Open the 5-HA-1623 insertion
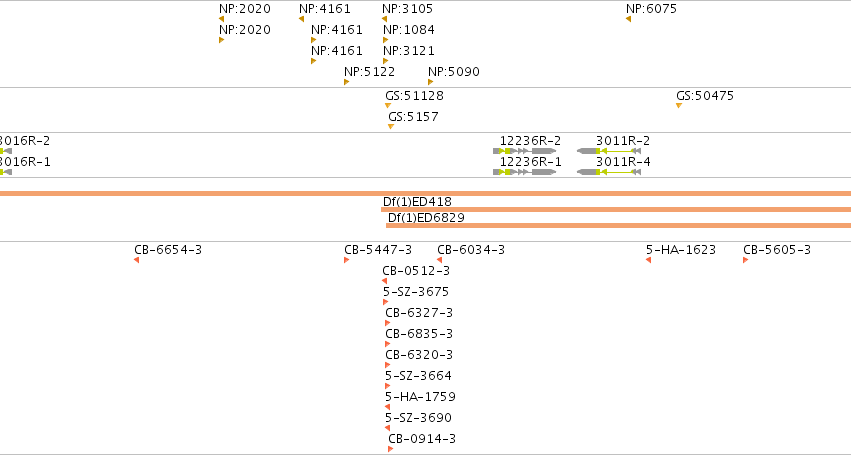Screen dimensions: 851x455 [649, 260]
